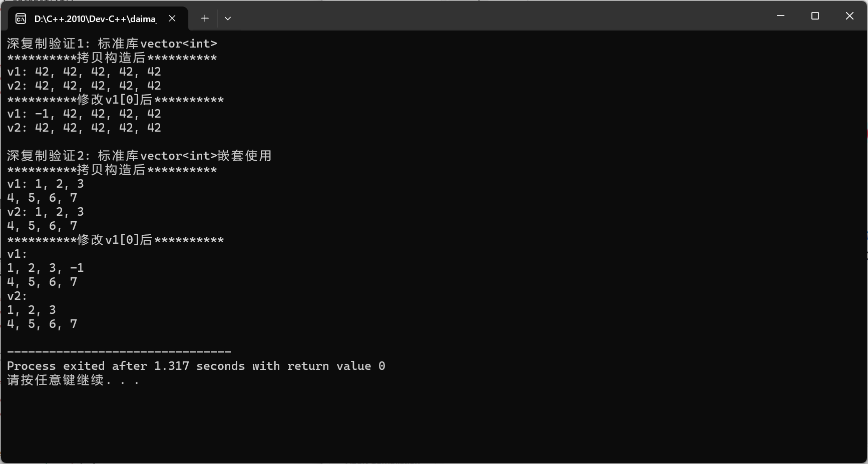Click the standalone 'v2:' label line
Image resolution: width=868 pixels, height=464 pixels.
point(17,296)
